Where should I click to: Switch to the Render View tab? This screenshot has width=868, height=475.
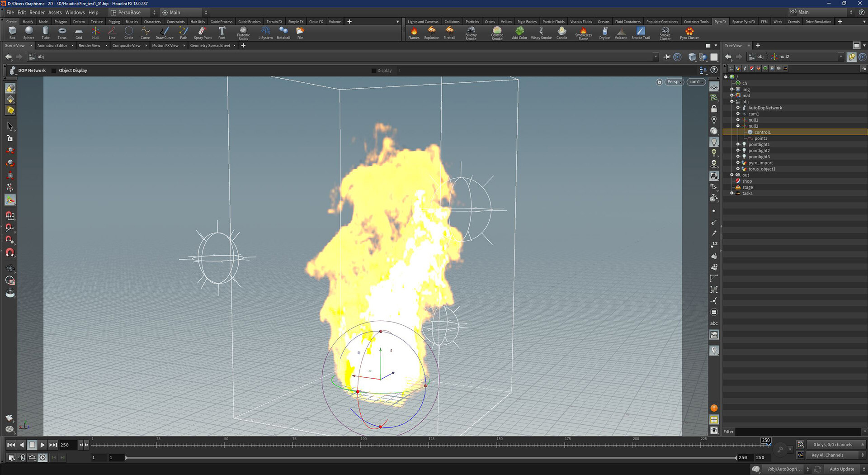tap(89, 45)
